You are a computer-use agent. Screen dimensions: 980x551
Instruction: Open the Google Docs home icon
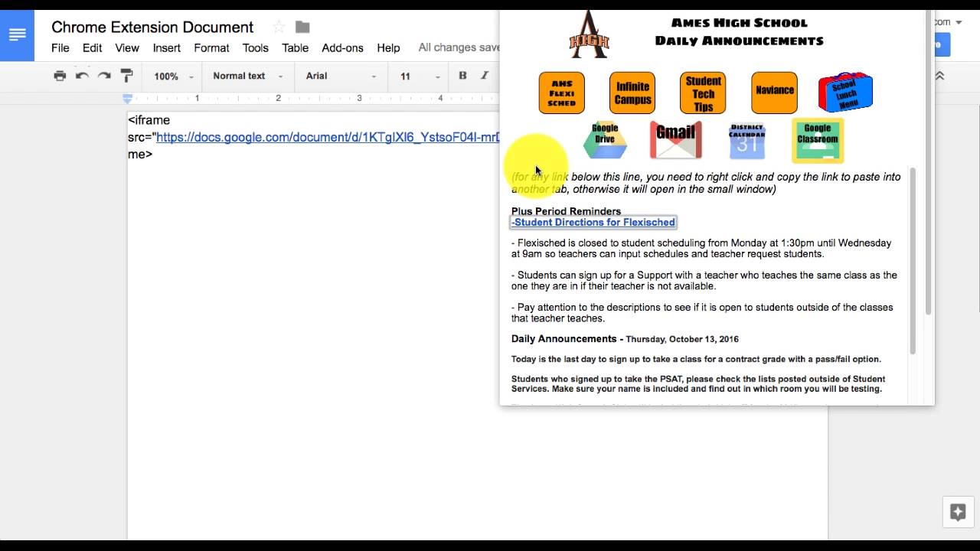(x=17, y=35)
